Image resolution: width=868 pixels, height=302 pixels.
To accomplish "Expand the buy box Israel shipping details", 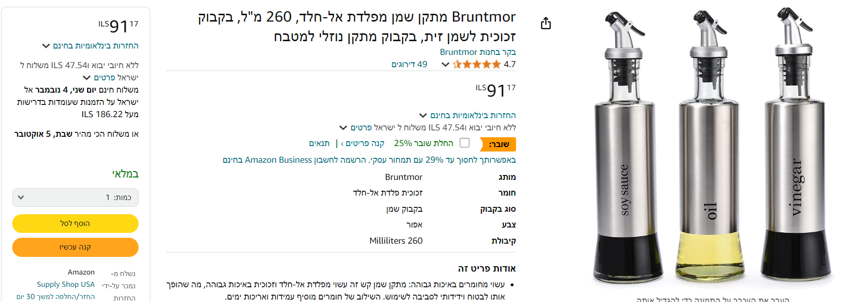I will (x=110, y=77).
